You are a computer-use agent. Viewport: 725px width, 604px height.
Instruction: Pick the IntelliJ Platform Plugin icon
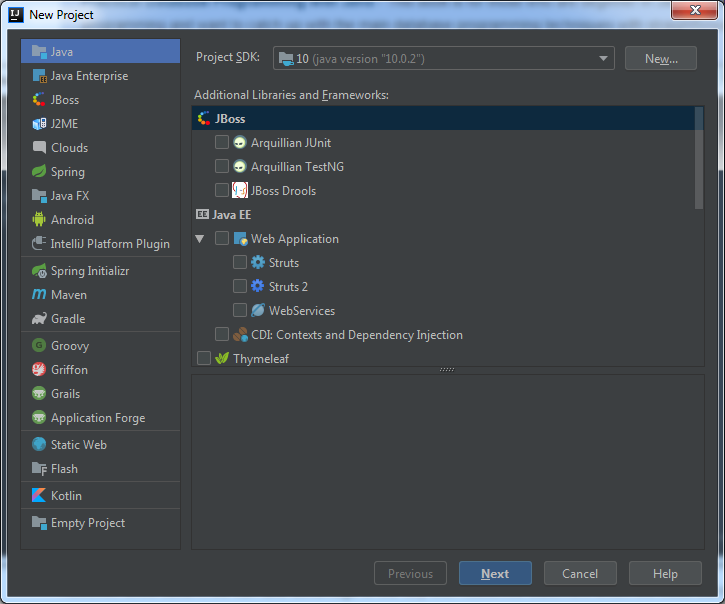tap(39, 243)
